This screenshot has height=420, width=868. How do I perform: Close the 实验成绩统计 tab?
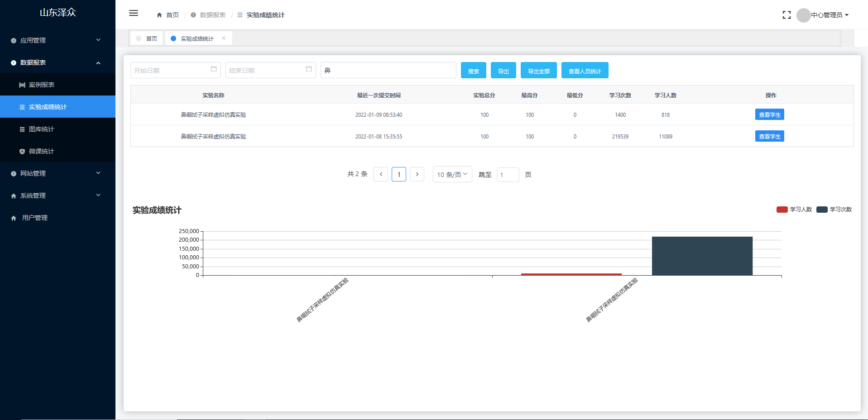224,38
